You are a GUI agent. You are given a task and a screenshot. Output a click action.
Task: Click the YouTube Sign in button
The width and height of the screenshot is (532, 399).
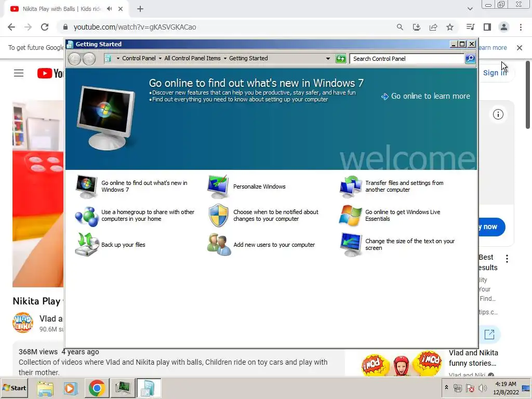point(495,73)
